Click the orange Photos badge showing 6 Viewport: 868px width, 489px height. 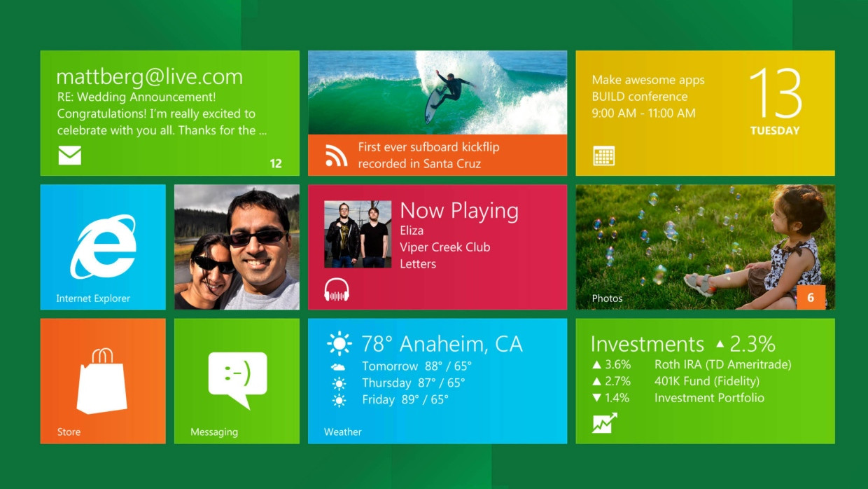pos(811,298)
